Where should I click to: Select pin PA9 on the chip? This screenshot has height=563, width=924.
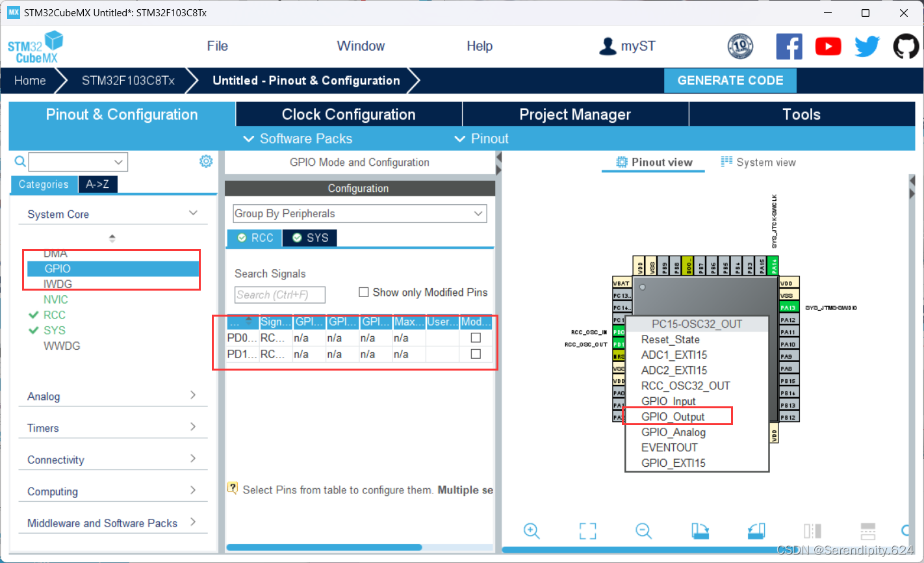click(788, 356)
